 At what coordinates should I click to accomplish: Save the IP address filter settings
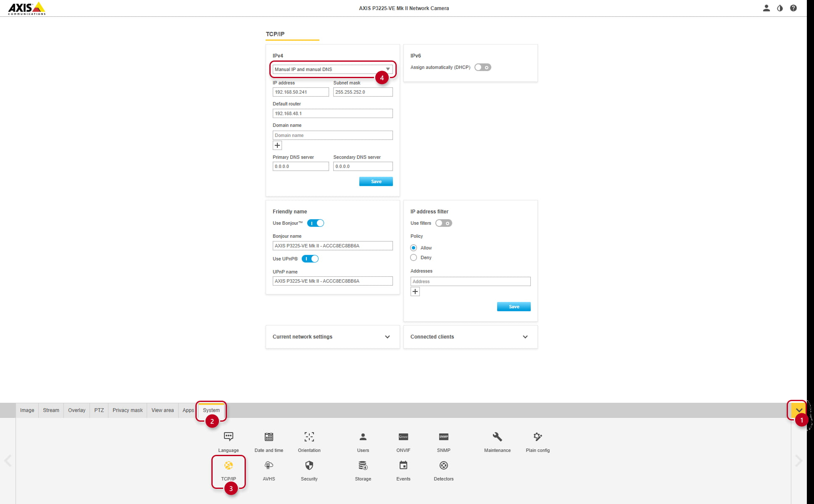tap(514, 307)
